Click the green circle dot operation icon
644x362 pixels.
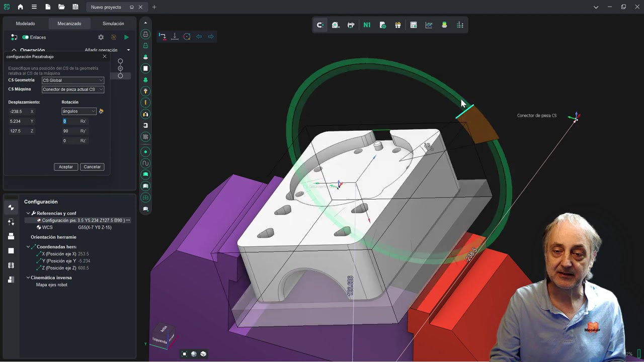(x=145, y=152)
